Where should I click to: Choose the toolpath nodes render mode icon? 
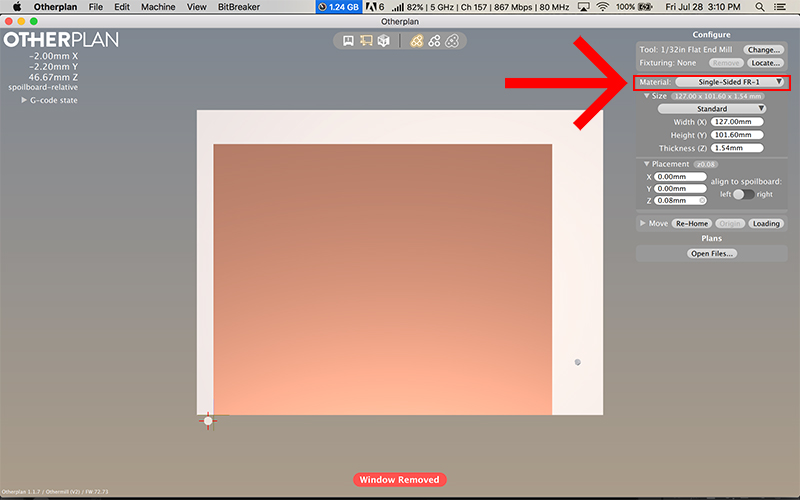tap(434, 41)
